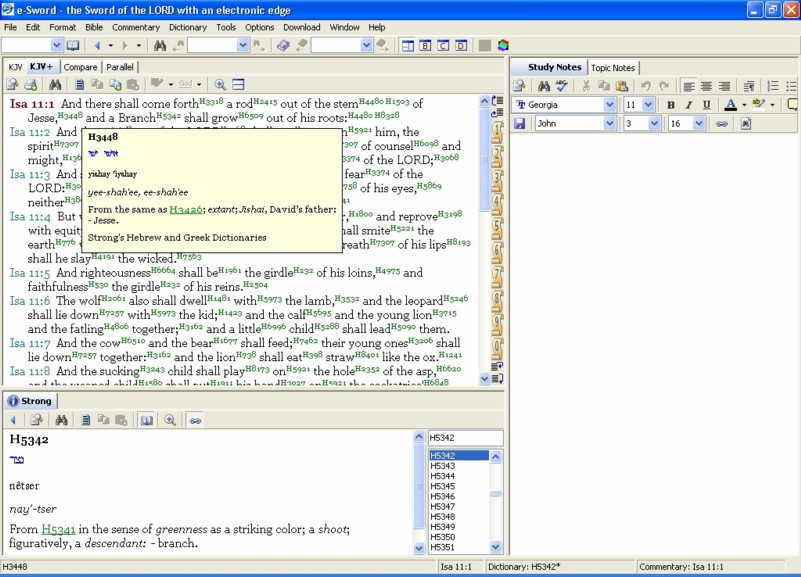This screenshot has height=577, width=801.
Task: Click the H3426 link in the tooltip
Action: click(184, 210)
